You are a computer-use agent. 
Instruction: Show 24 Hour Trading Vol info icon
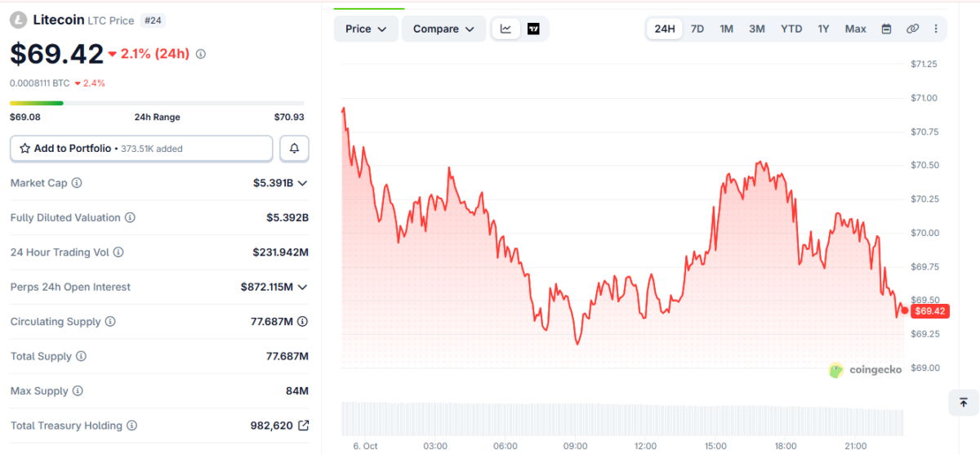click(x=118, y=252)
